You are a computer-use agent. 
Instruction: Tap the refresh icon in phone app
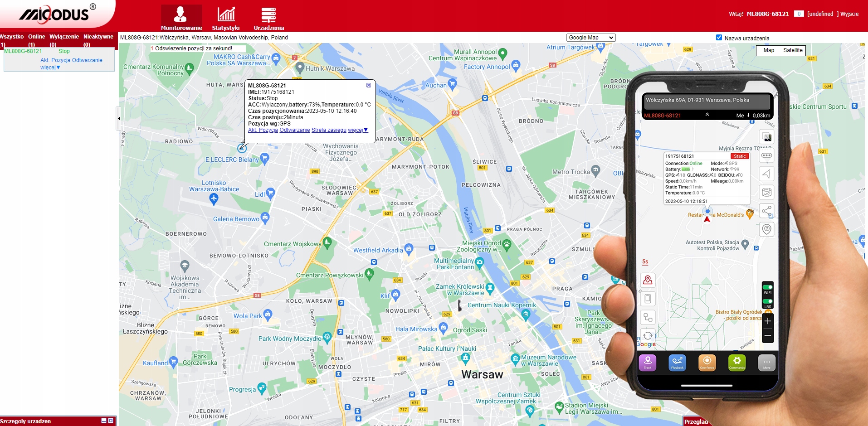(x=648, y=336)
